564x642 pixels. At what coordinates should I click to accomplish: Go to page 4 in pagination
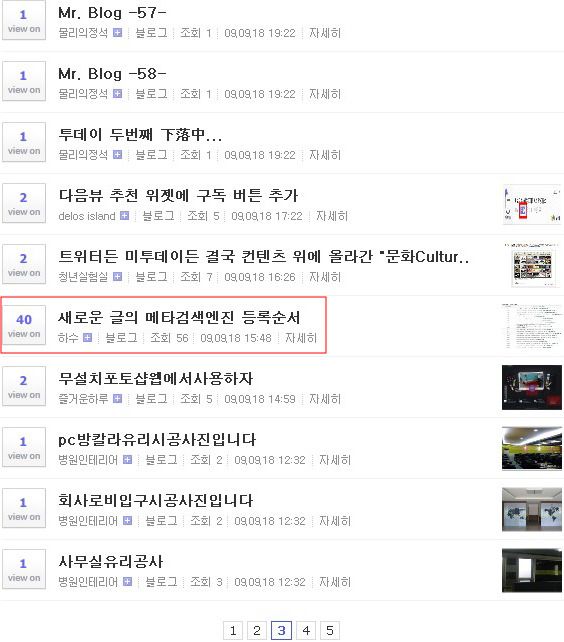[x=306, y=630]
